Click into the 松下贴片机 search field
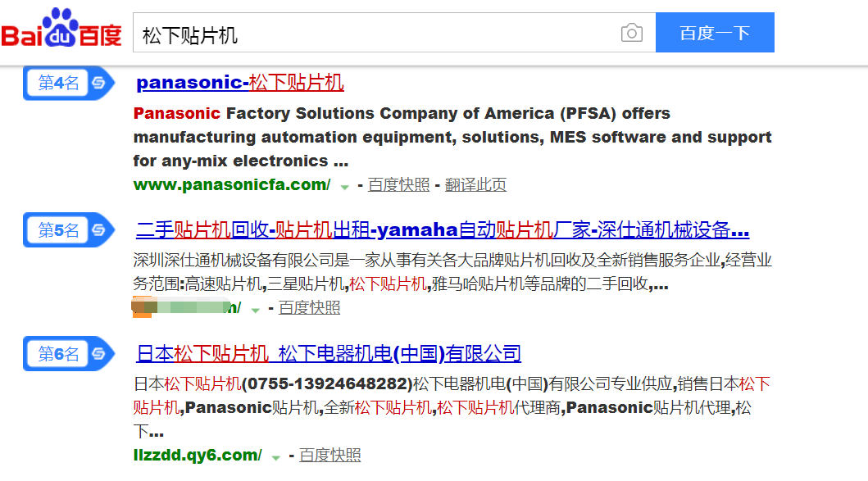 tap(376, 33)
